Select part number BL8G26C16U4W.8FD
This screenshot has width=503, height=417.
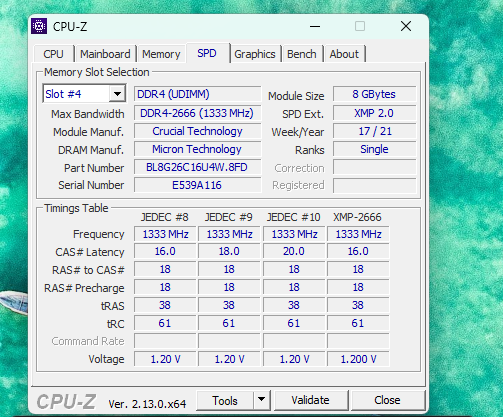tap(197, 167)
